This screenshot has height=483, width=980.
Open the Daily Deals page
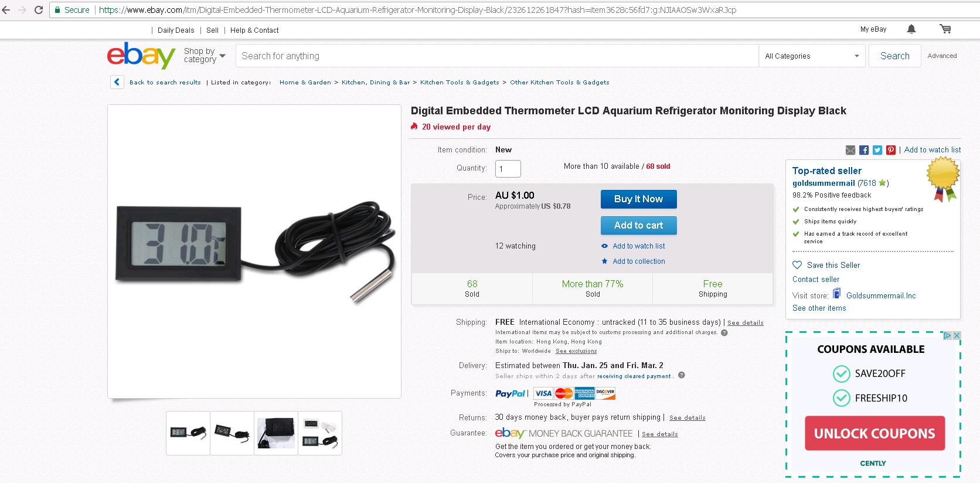tap(176, 30)
